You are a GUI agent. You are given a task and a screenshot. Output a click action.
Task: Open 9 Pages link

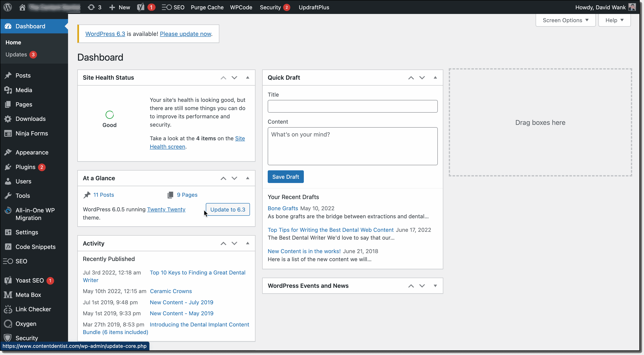click(187, 195)
